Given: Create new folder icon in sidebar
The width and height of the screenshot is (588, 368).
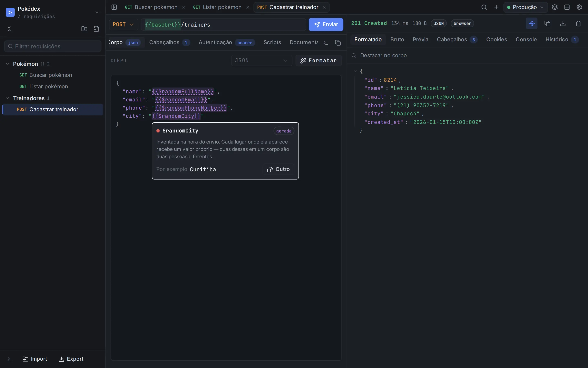Looking at the screenshot, I should [x=84, y=29].
